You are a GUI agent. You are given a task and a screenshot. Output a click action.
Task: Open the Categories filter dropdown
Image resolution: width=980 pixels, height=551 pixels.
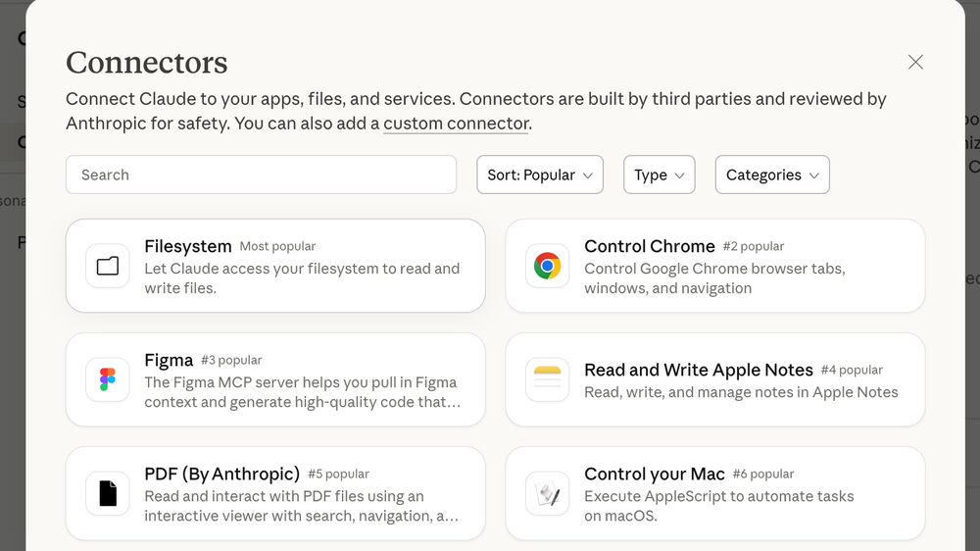tap(772, 175)
